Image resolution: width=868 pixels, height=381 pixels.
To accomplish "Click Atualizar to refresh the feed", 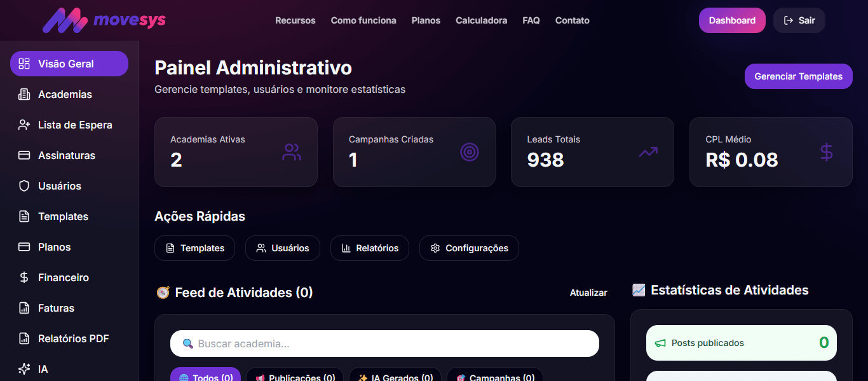I will pyautogui.click(x=588, y=293).
